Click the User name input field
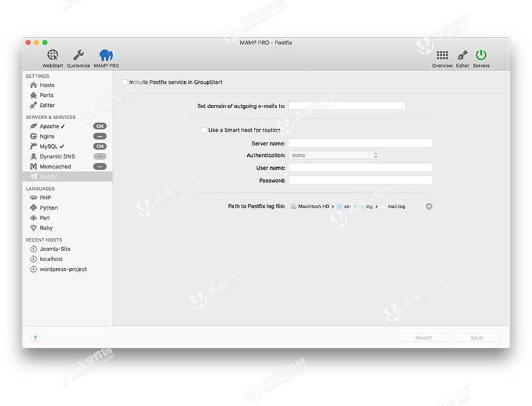Image resolution: width=532 pixels, height=406 pixels. pyautogui.click(x=361, y=168)
